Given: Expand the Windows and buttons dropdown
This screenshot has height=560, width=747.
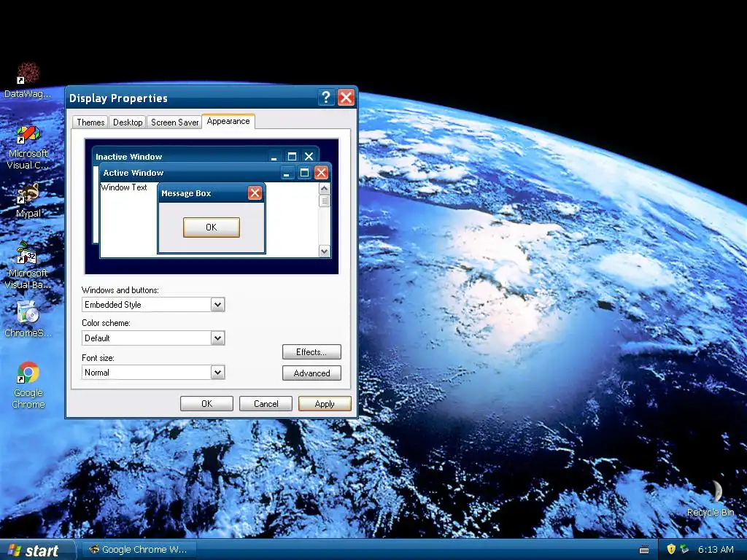Looking at the screenshot, I should [217, 305].
